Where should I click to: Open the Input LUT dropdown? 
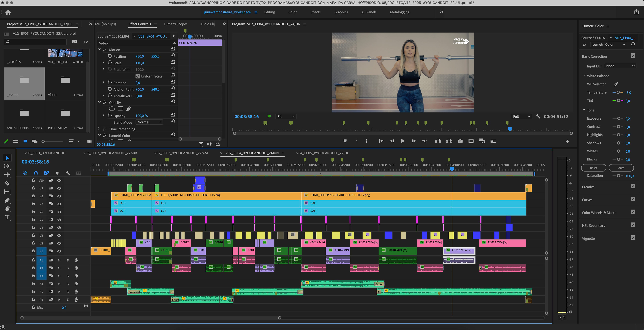620,66
